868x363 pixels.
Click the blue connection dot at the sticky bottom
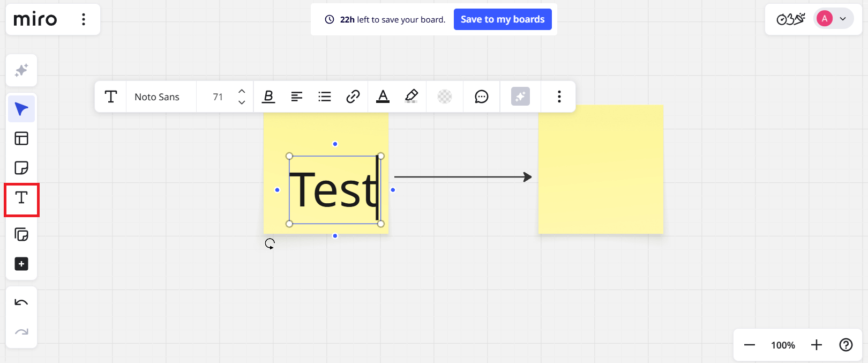click(x=335, y=236)
